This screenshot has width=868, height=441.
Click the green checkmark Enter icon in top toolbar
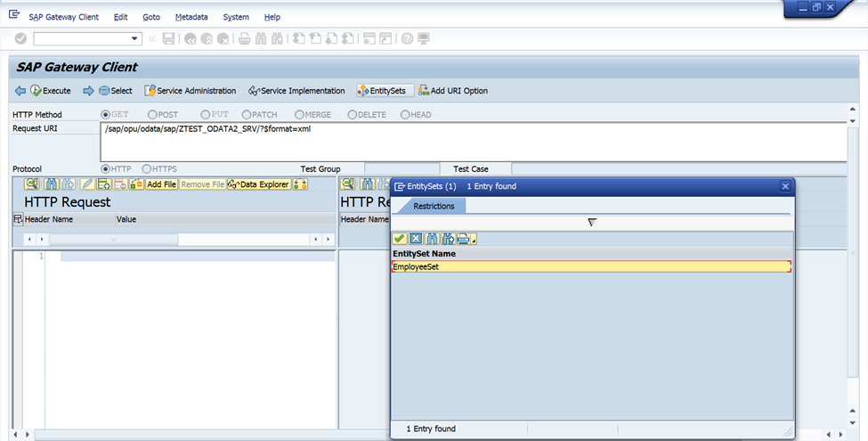tap(20, 39)
